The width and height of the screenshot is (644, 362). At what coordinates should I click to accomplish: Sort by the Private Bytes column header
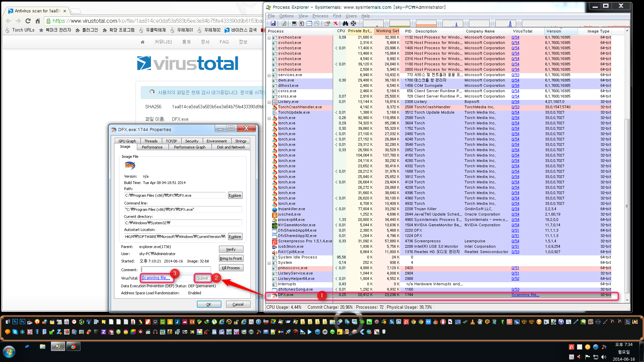[x=360, y=31]
